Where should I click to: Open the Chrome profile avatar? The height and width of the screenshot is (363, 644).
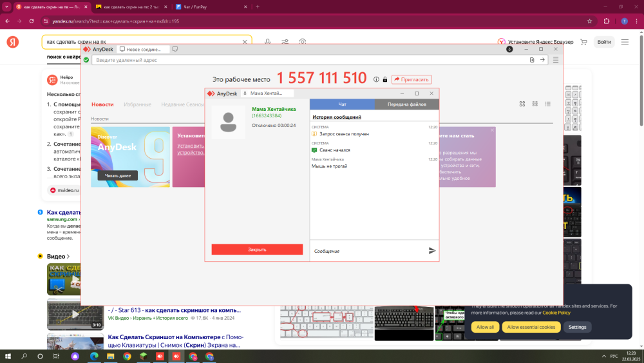[624, 21]
